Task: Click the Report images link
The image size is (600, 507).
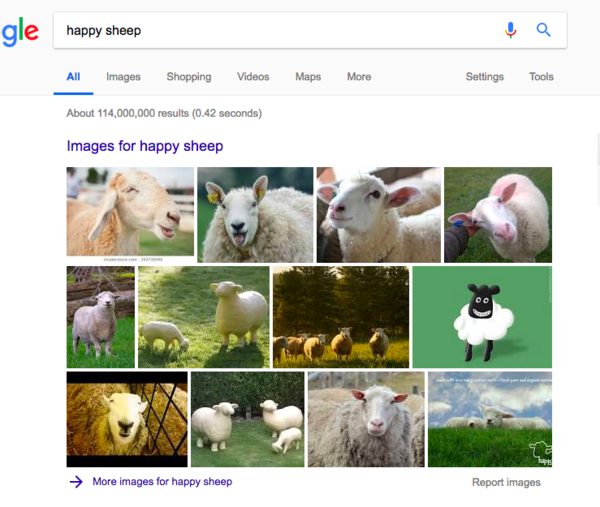Action: click(506, 483)
